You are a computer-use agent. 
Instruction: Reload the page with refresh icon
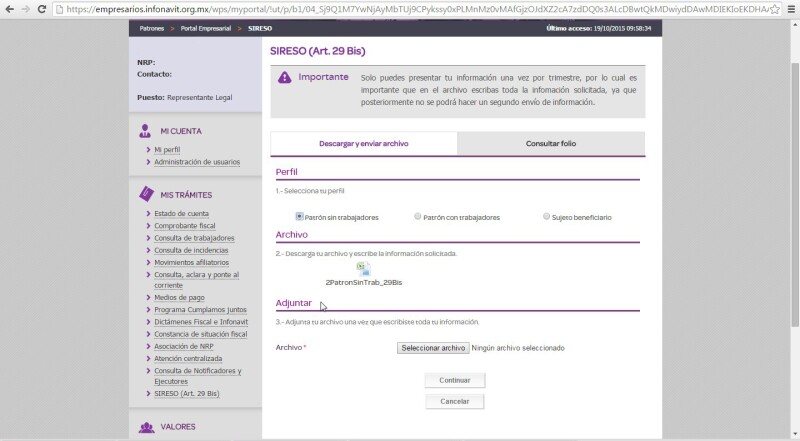tap(42, 9)
